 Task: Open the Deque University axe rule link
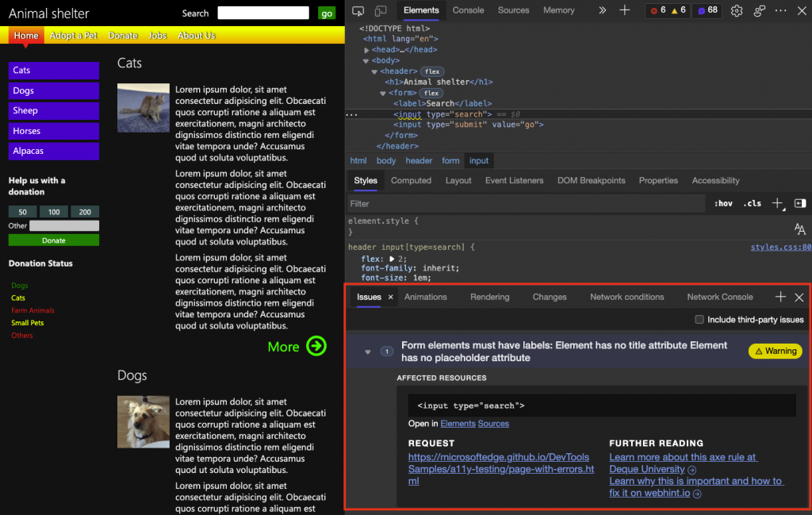(683, 463)
